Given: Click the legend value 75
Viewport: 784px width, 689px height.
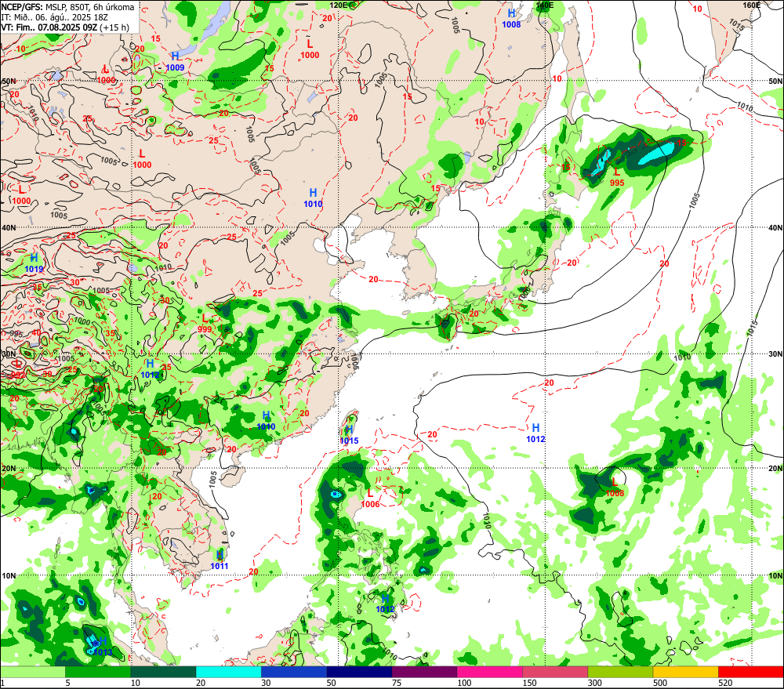Looking at the screenshot, I should tap(397, 683).
